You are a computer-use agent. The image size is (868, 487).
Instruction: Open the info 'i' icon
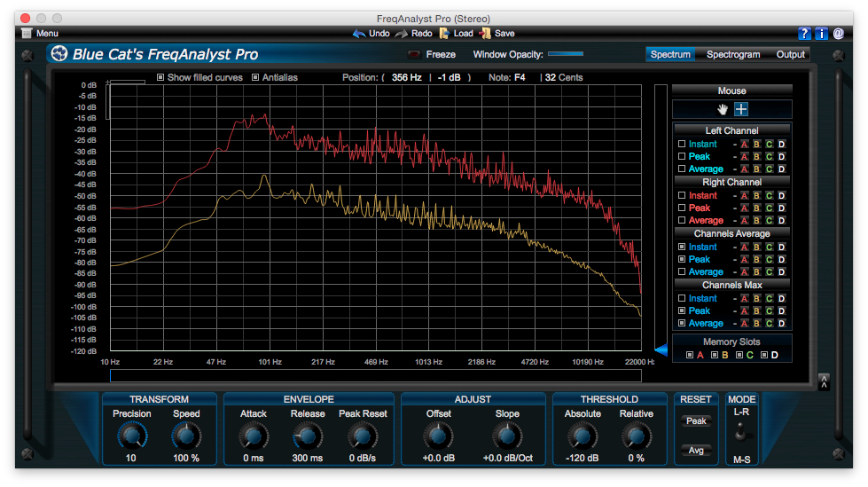pyautogui.click(x=822, y=33)
